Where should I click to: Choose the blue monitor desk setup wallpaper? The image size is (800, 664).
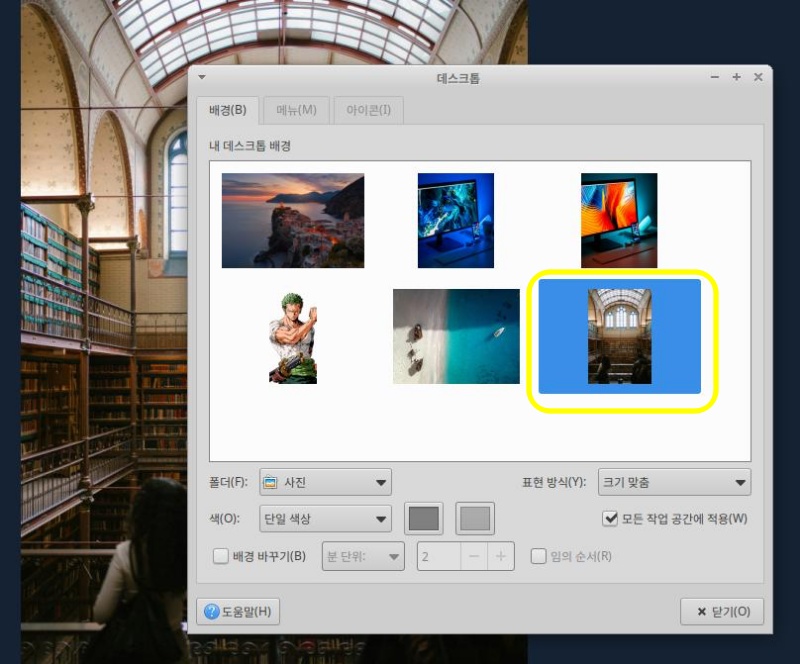[456, 220]
